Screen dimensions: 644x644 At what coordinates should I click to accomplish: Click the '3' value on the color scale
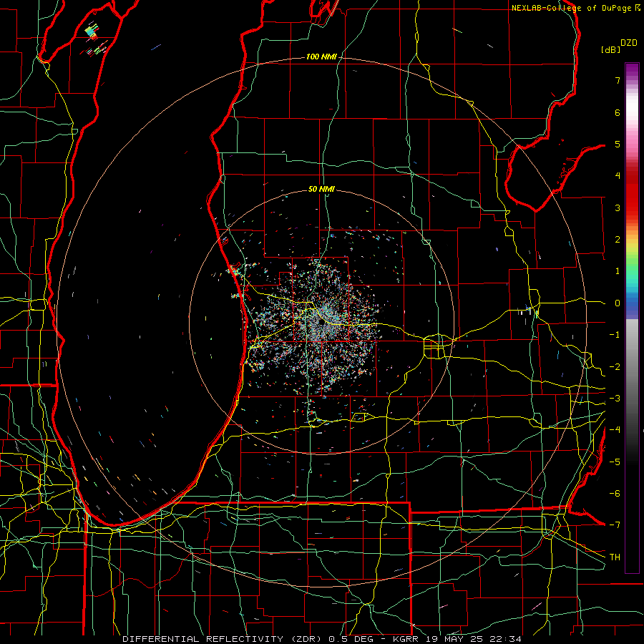point(618,208)
